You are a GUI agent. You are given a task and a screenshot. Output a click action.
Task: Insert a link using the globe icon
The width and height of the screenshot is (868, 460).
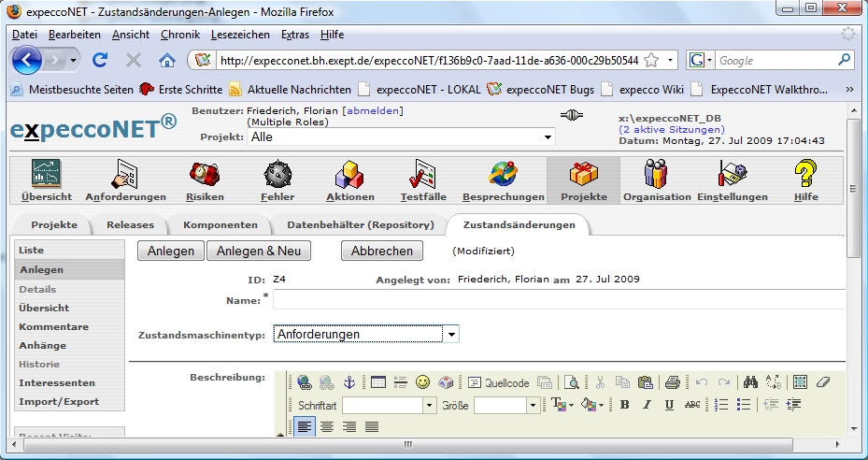pyautogui.click(x=305, y=382)
